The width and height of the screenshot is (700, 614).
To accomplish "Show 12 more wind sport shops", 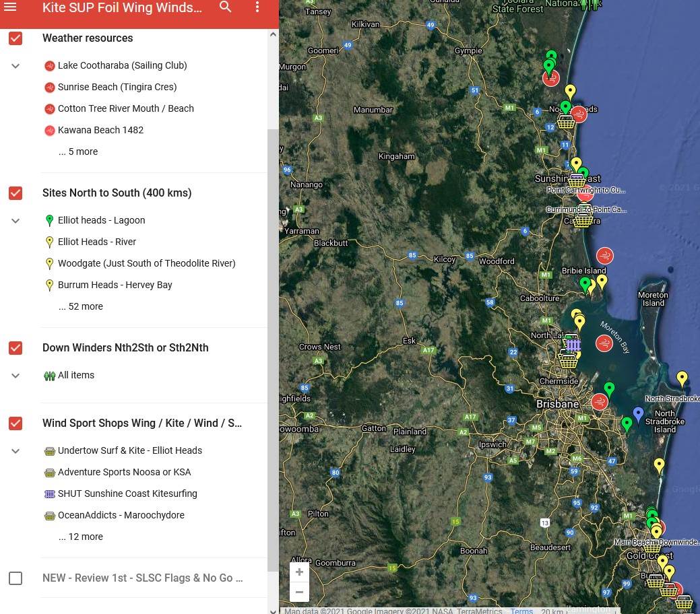I will click(81, 537).
